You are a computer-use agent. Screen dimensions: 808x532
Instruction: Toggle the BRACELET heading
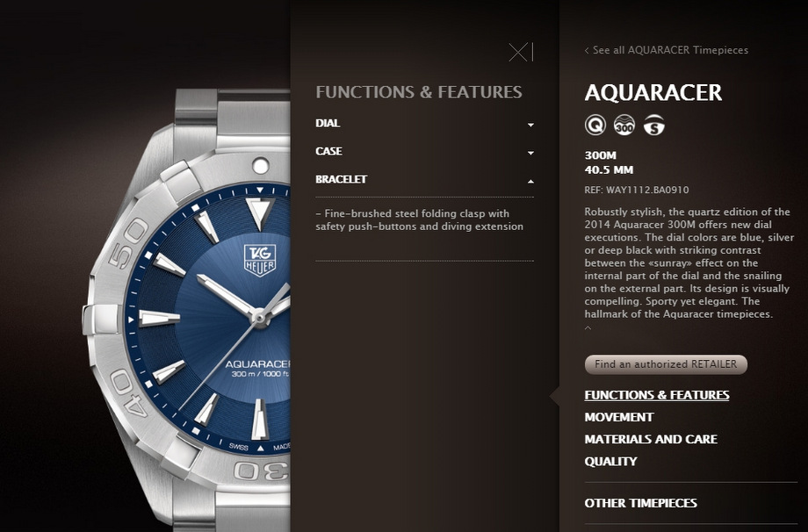341,179
